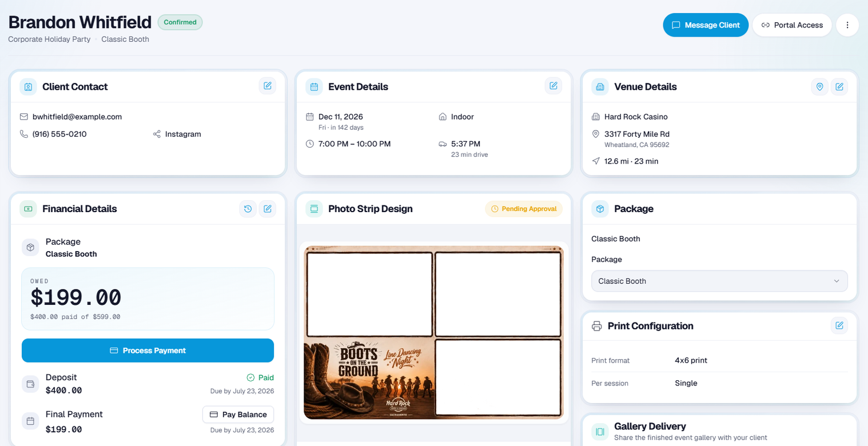View payment history in Financial Details
868x446 pixels.
[248, 209]
